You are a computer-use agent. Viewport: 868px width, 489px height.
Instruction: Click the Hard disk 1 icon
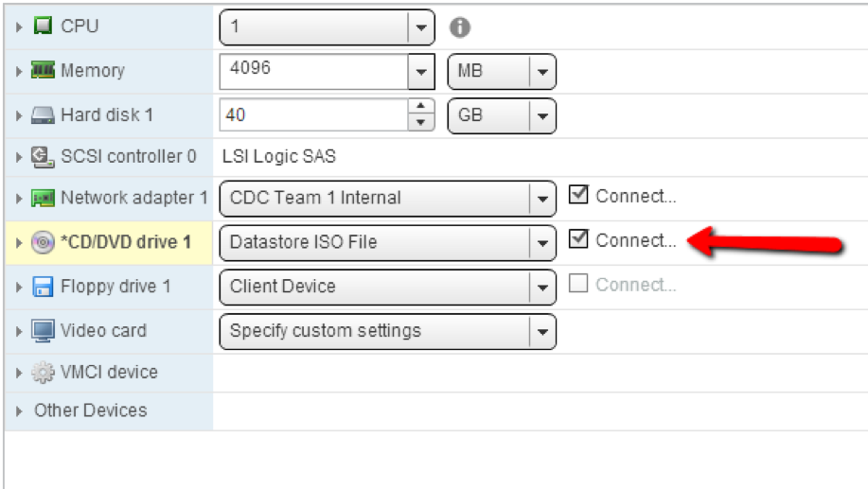[44, 115]
